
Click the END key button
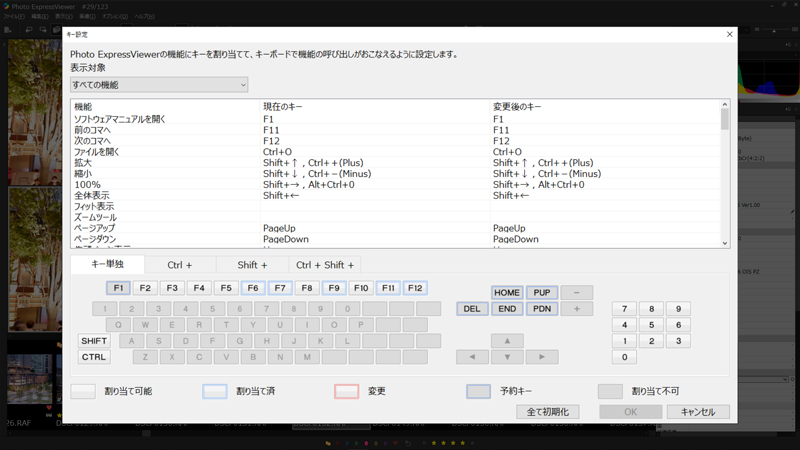coord(507,309)
